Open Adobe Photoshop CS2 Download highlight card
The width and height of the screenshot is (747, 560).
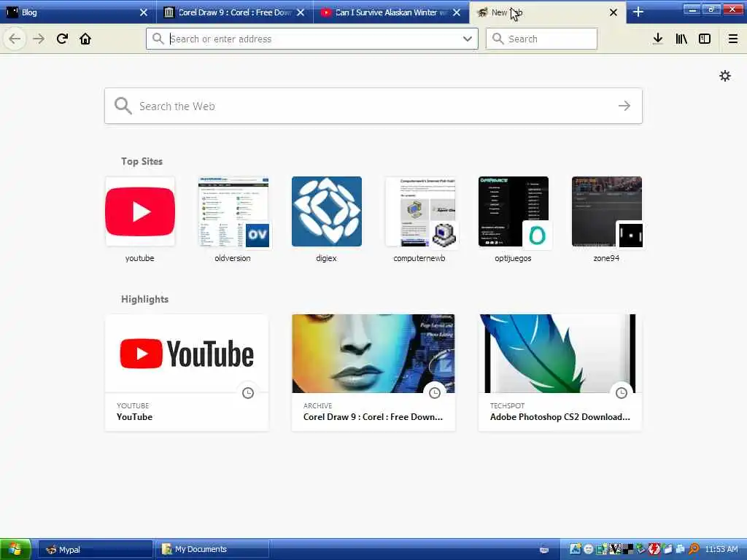pyautogui.click(x=560, y=373)
